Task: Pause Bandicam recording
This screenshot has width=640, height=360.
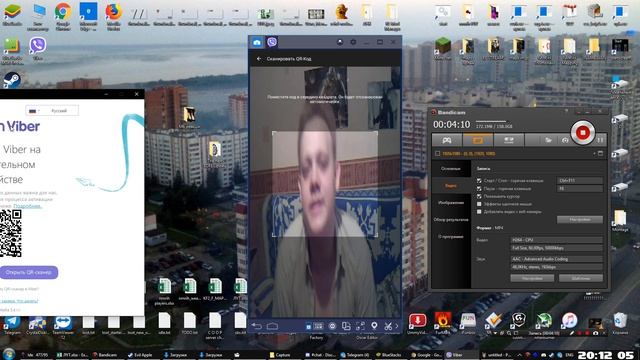Action: click(x=600, y=140)
